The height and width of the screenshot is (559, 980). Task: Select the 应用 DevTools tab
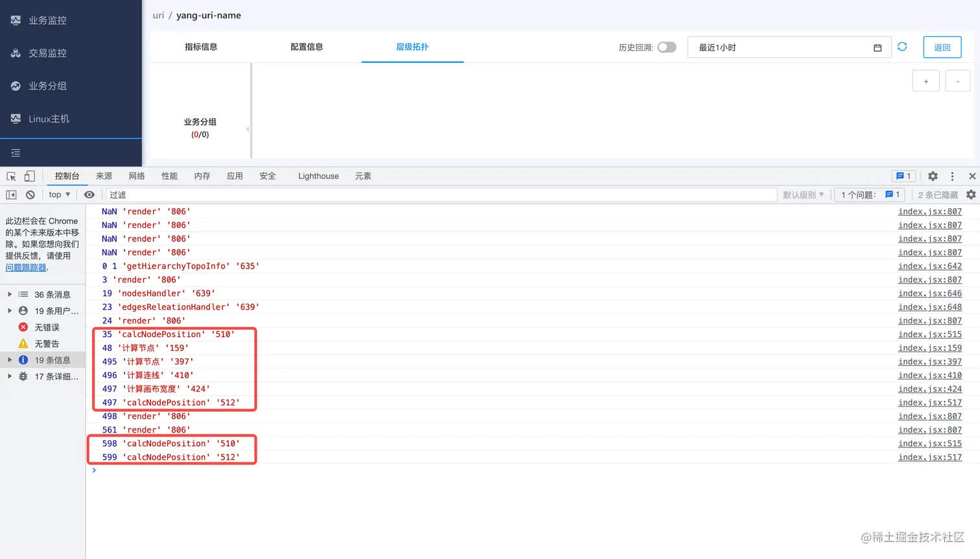(235, 176)
